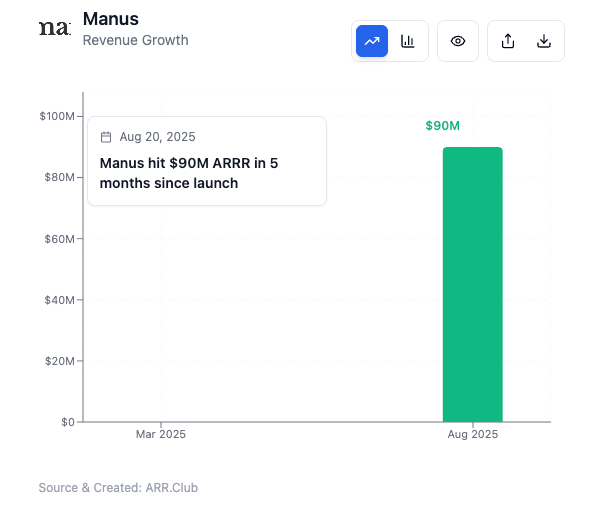Click the Aug 20, 2025 date
The height and width of the screenshot is (509, 603).
click(157, 137)
